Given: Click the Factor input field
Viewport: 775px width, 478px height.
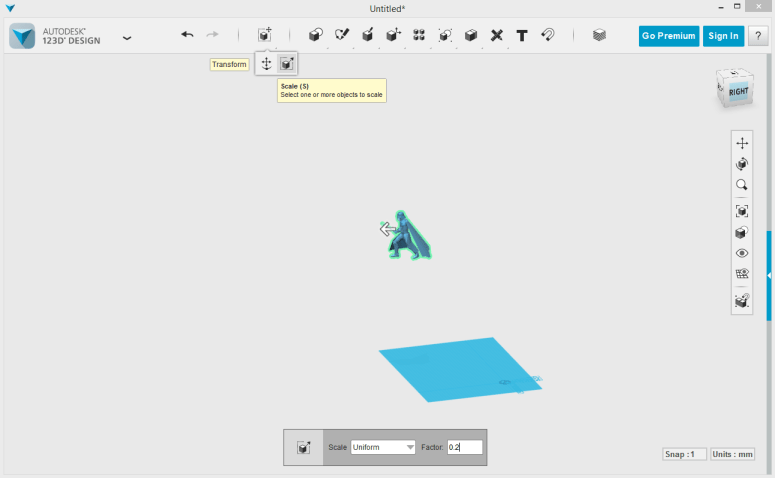Looking at the screenshot, I should point(465,447).
